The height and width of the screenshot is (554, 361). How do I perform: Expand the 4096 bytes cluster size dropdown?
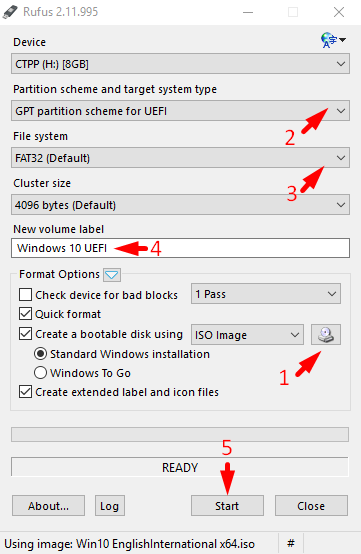180,205
